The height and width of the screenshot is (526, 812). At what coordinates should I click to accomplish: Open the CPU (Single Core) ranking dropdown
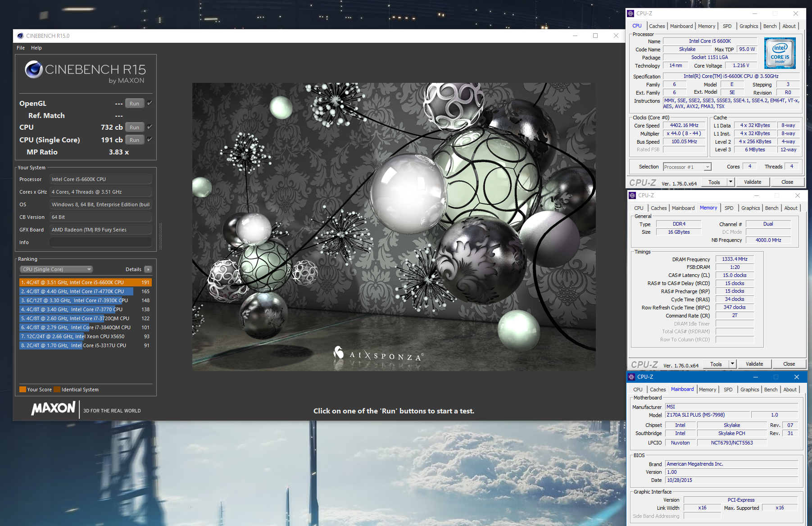click(56, 269)
